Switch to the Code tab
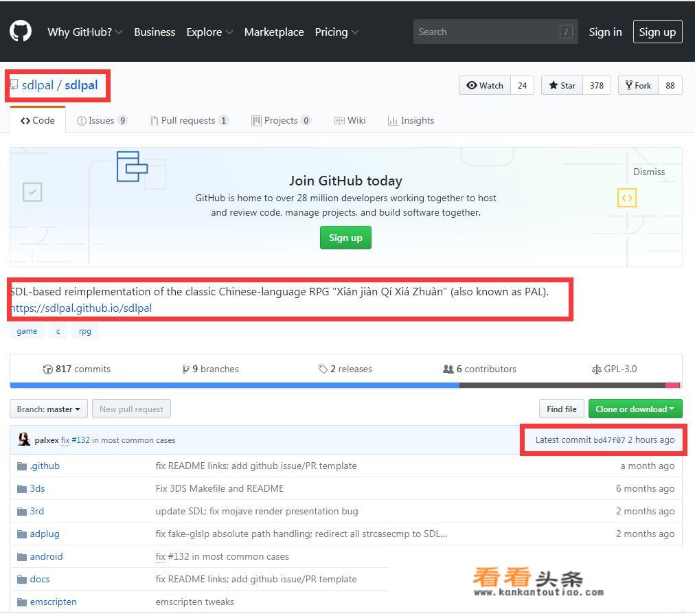 [38, 120]
